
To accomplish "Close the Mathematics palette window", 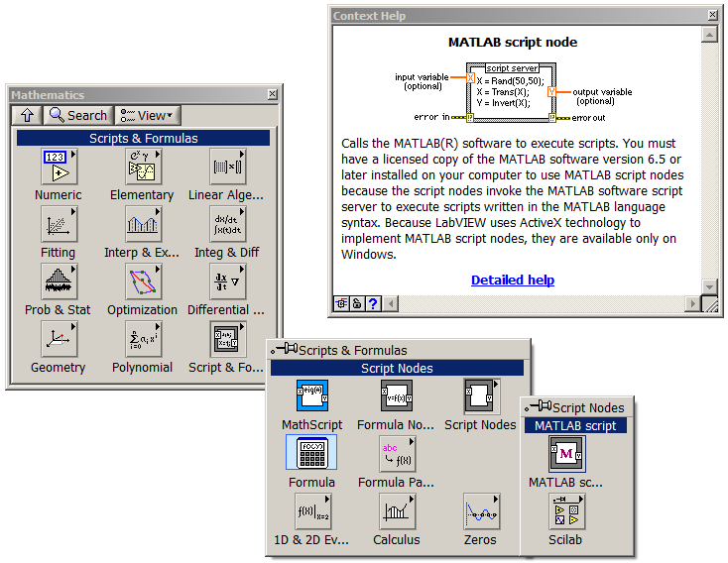I will [x=273, y=94].
